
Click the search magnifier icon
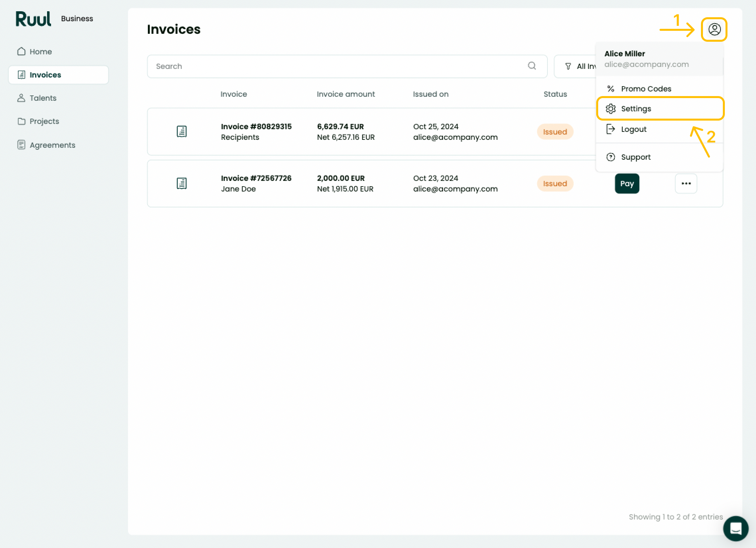click(532, 66)
